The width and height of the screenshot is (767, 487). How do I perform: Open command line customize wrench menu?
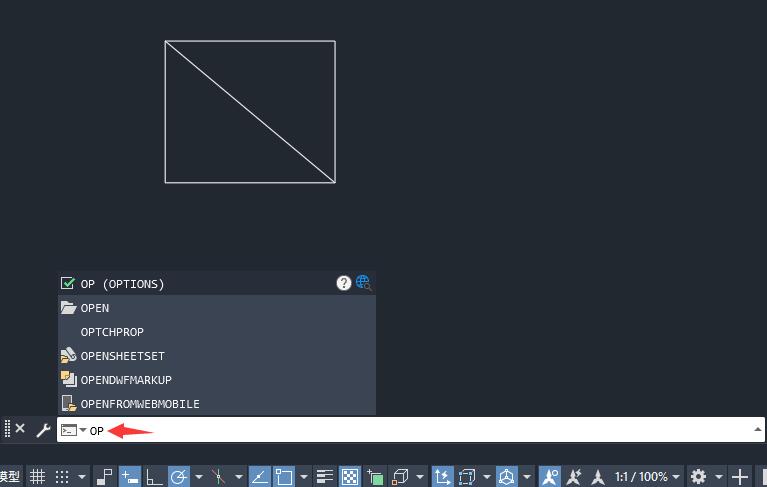(x=43, y=430)
